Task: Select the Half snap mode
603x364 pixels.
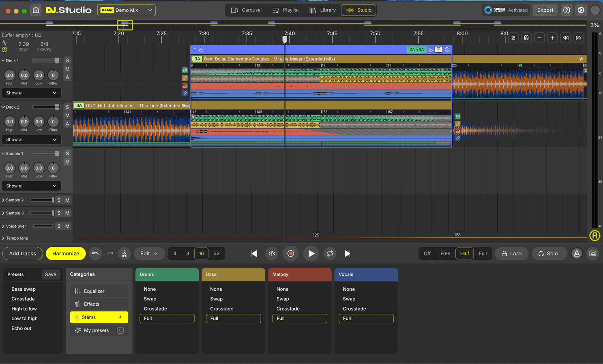Action: coord(464,254)
